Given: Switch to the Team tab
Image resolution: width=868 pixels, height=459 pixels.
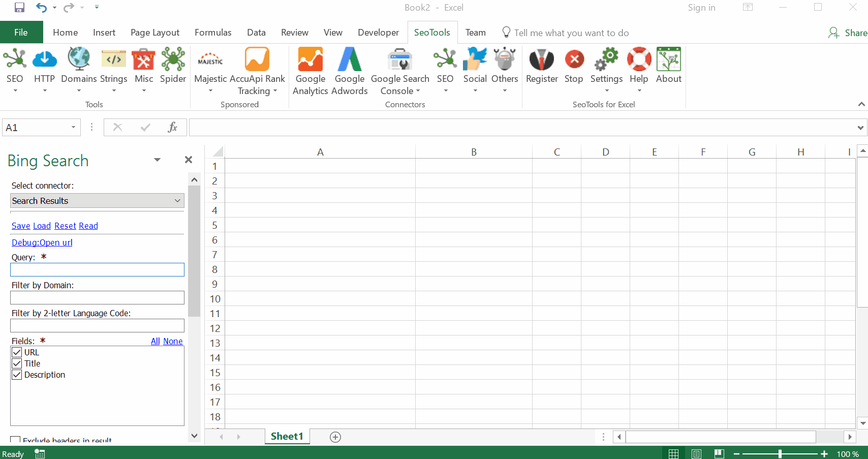Looking at the screenshot, I should point(476,33).
